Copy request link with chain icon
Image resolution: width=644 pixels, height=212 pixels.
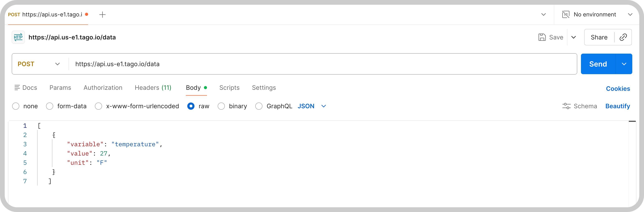623,37
